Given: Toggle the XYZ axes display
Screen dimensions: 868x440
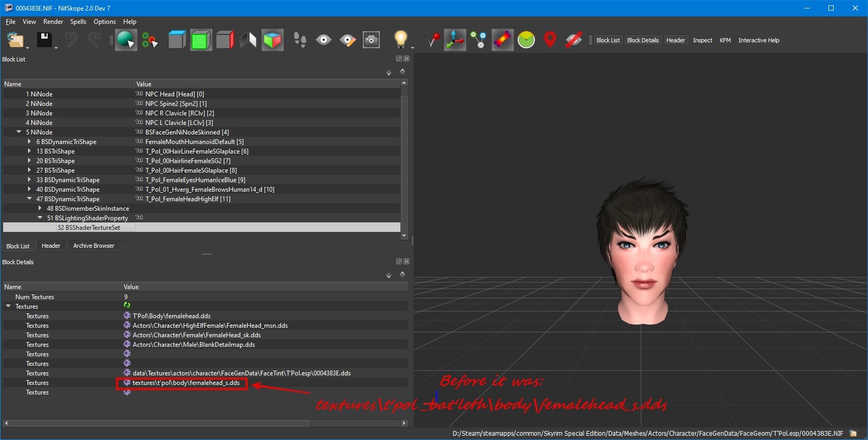Looking at the screenshot, I should (x=455, y=40).
